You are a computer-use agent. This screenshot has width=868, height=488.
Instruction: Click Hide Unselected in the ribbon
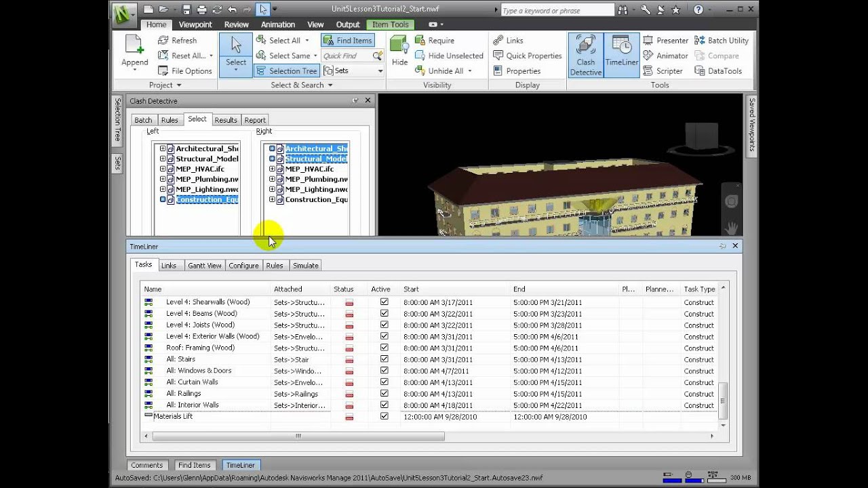[448, 56]
